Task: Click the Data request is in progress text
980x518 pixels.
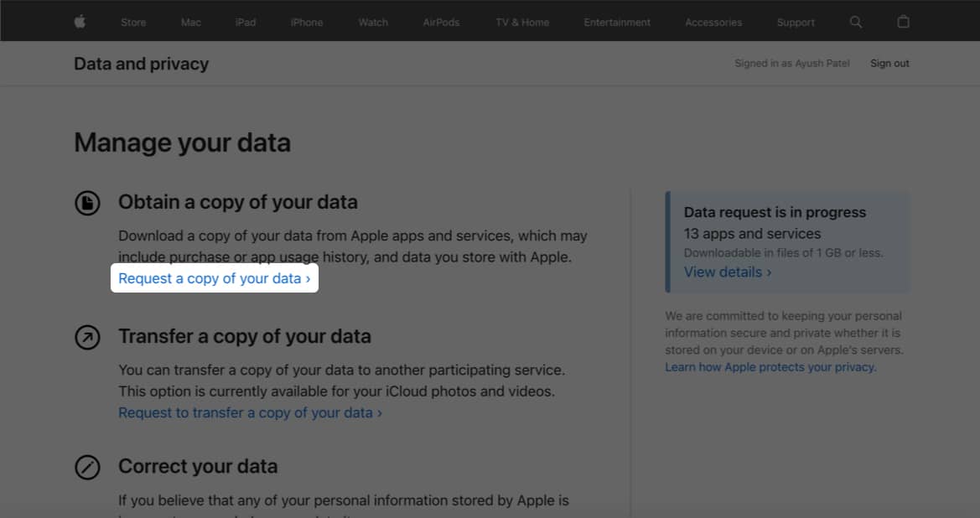Action: tap(775, 212)
